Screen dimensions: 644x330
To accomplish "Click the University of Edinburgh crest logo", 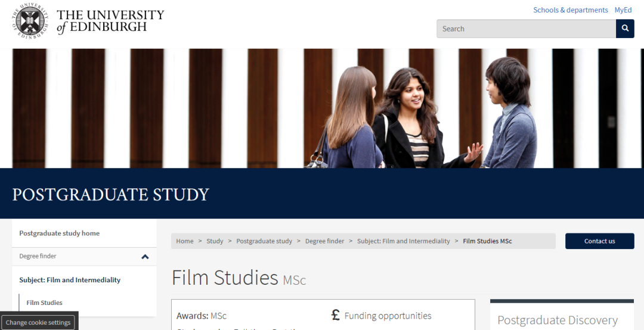I will pos(31,22).
